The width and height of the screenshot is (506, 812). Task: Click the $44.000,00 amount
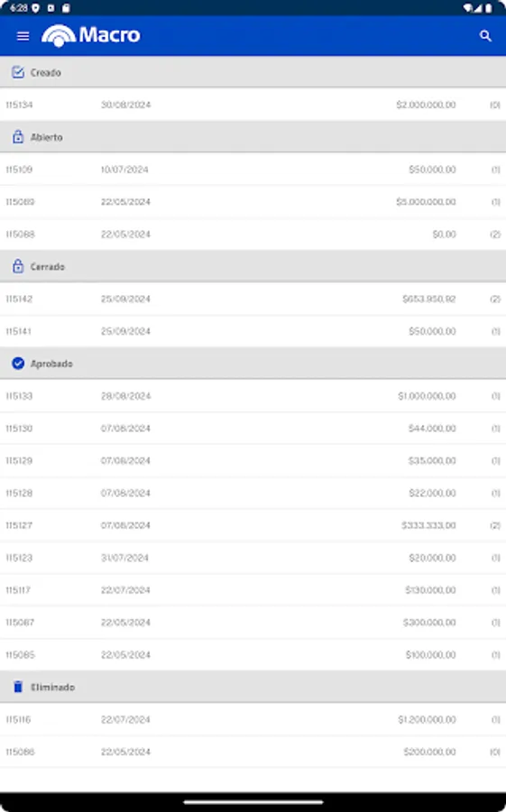coord(432,429)
